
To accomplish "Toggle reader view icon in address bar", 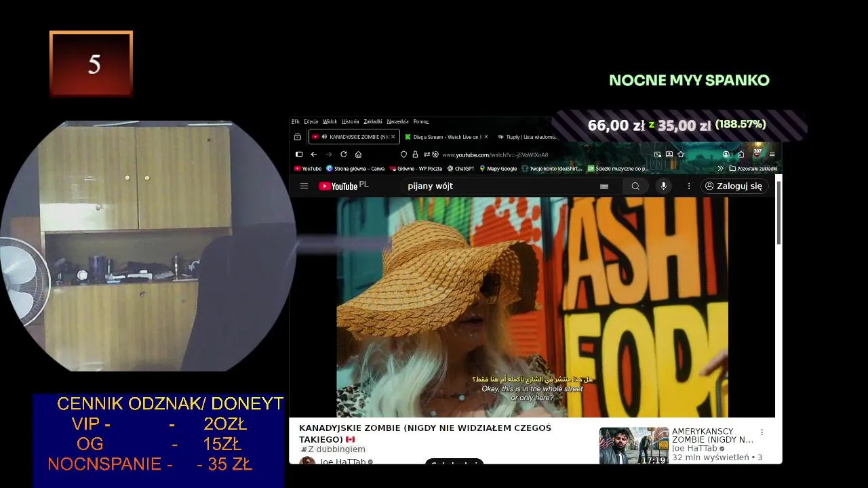I will pos(669,155).
